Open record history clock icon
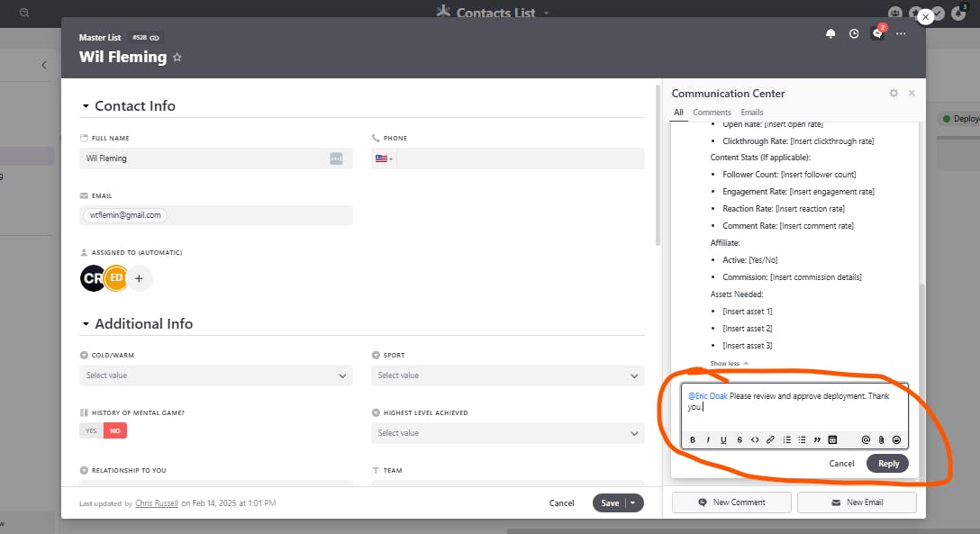 854,33
